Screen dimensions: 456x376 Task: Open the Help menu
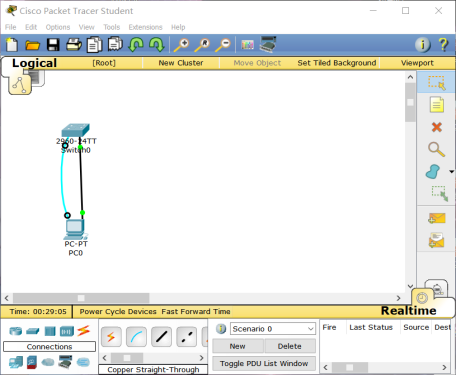click(x=178, y=27)
